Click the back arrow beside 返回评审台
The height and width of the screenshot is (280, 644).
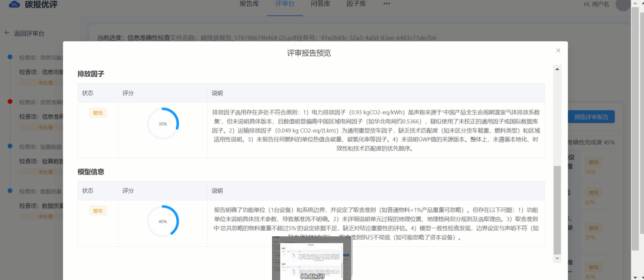[x=7, y=33]
